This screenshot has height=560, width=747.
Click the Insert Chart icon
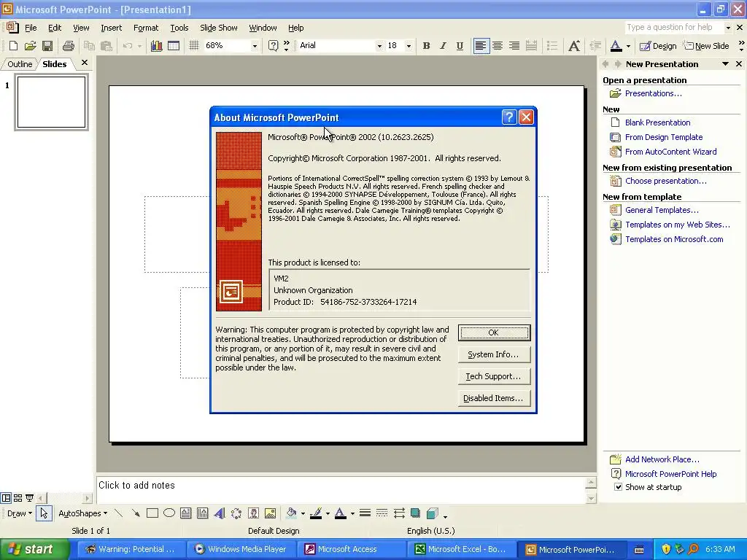(156, 46)
